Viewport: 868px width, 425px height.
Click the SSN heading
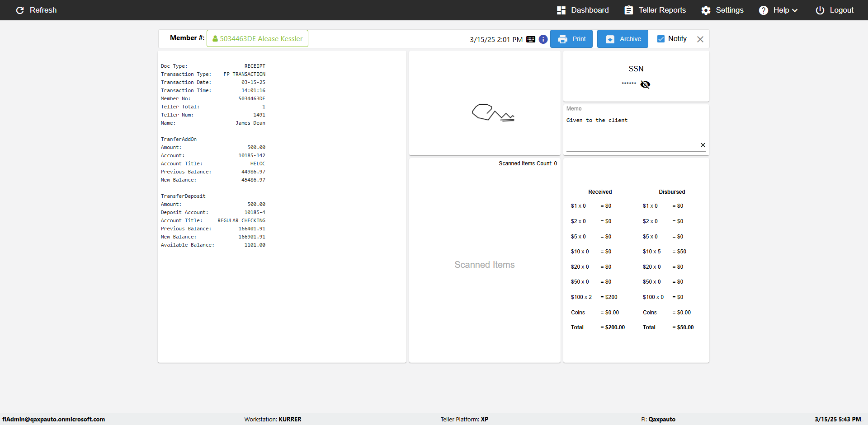[636, 69]
